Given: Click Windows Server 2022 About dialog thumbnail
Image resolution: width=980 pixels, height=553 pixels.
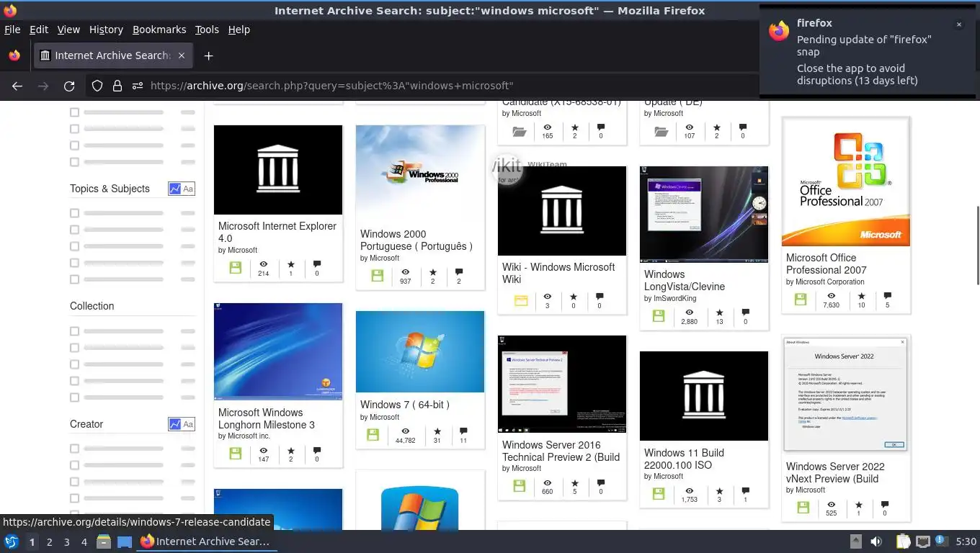Looking at the screenshot, I should point(846,394).
